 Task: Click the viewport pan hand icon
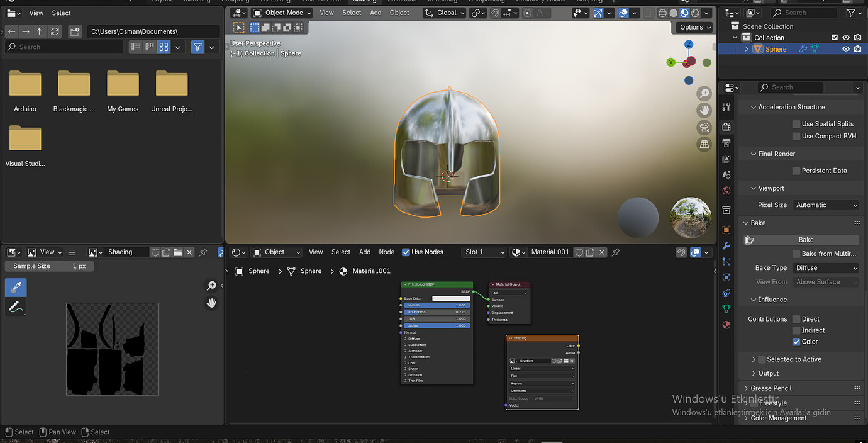[x=704, y=111]
